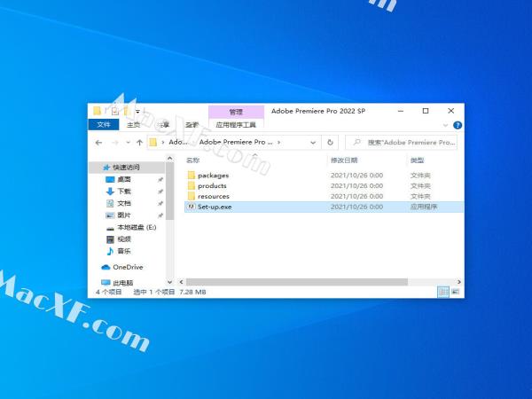Open the 文件 menu tab
532x399 pixels.
tap(104, 124)
